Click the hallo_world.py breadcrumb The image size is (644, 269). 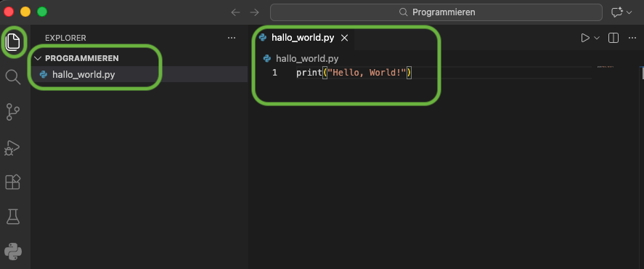(307, 58)
